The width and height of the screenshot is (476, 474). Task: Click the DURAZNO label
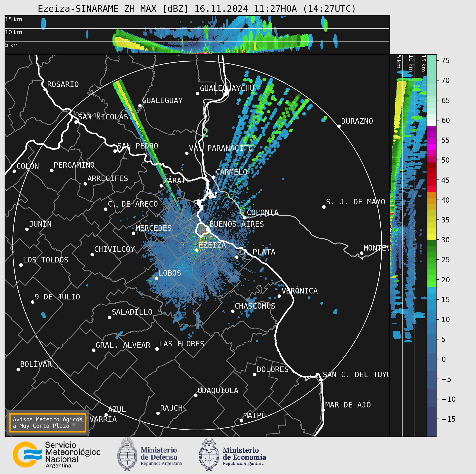point(357,121)
